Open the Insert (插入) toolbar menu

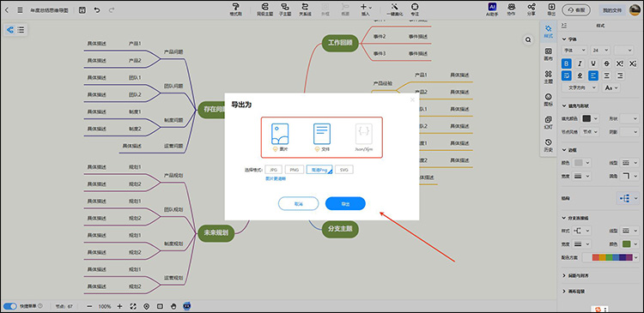pos(365,9)
